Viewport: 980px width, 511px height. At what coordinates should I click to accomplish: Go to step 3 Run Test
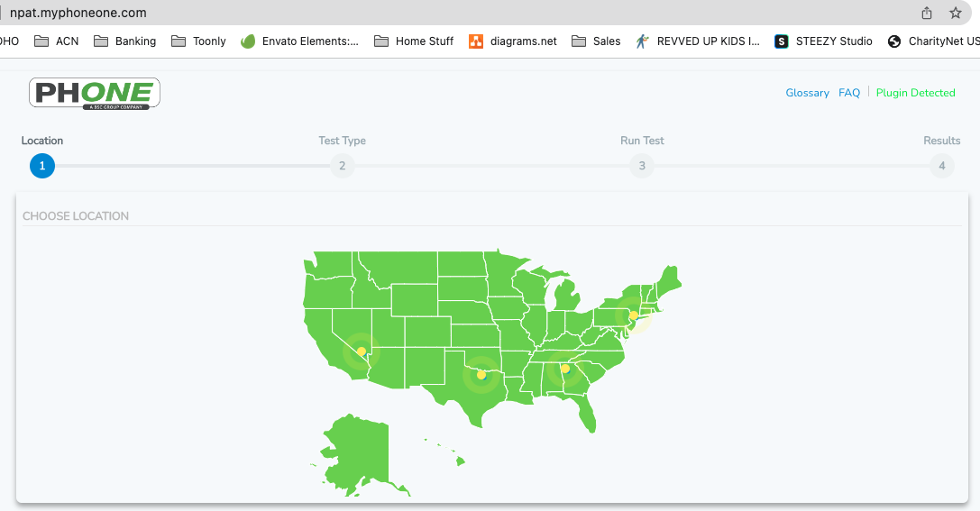pyautogui.click(x=642, y=166)
